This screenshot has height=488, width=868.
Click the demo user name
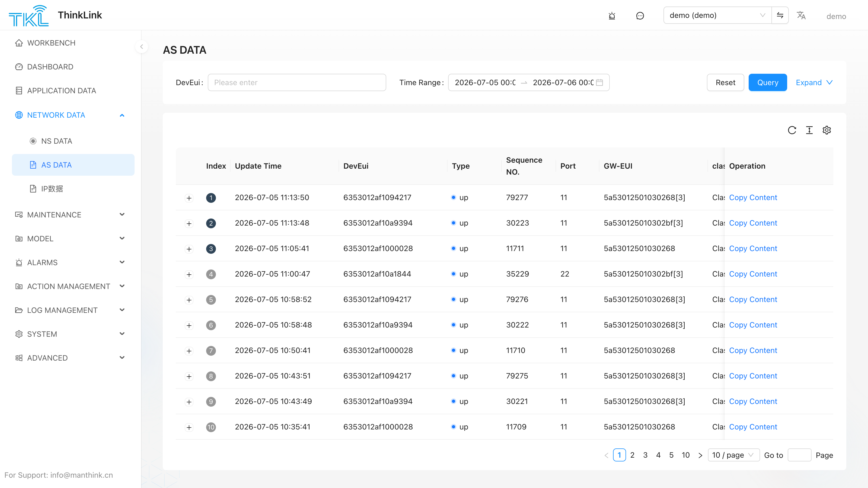click(836, 16)
